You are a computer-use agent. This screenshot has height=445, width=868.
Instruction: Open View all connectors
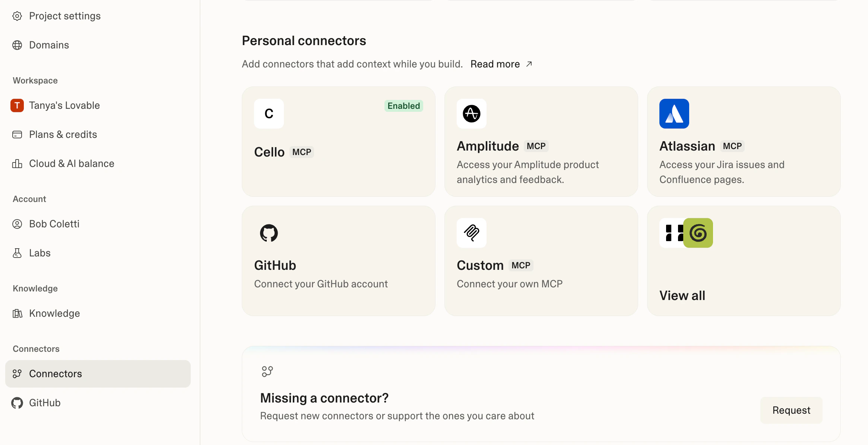(x=744, y=261)
